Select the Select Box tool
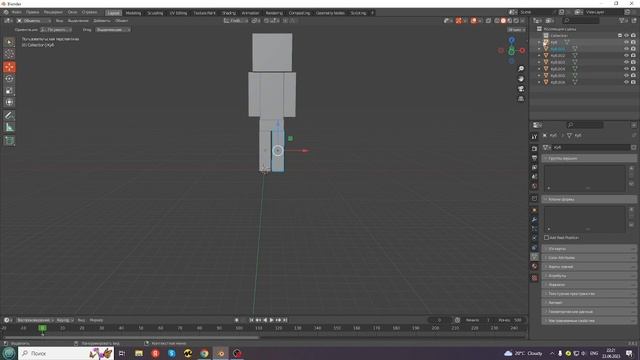The height and width of the screenshot is (360, 640). point(9,42)
